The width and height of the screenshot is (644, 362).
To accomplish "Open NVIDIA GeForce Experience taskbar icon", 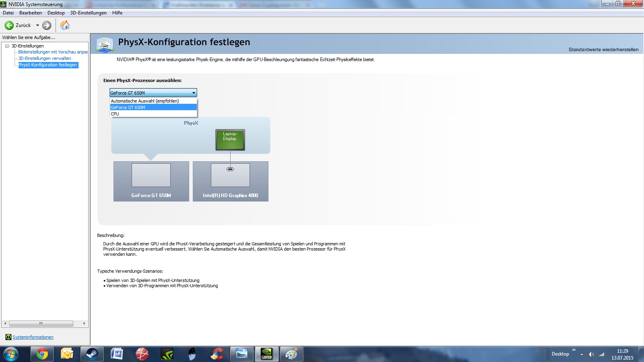I will point(167,354).
